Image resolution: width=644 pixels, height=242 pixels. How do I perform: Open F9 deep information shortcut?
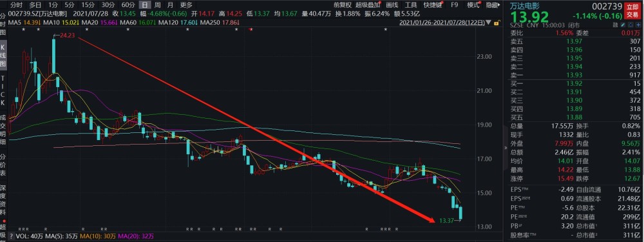(455, 5)
